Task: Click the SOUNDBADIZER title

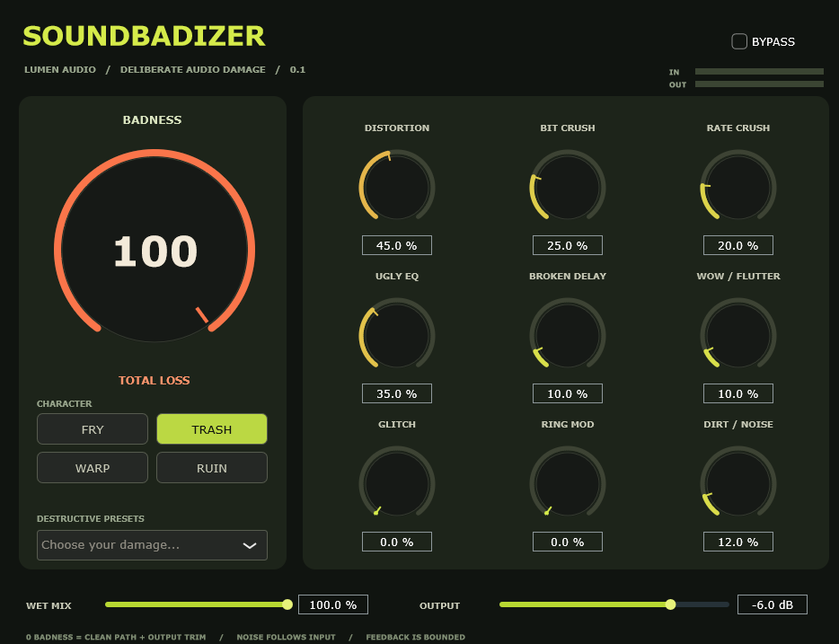Action: coord(144,36)
